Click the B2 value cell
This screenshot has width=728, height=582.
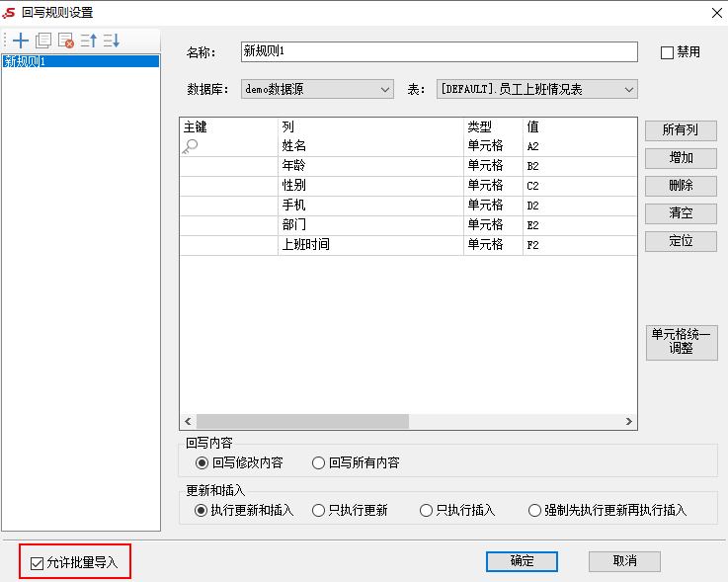(x=580, y=166)
